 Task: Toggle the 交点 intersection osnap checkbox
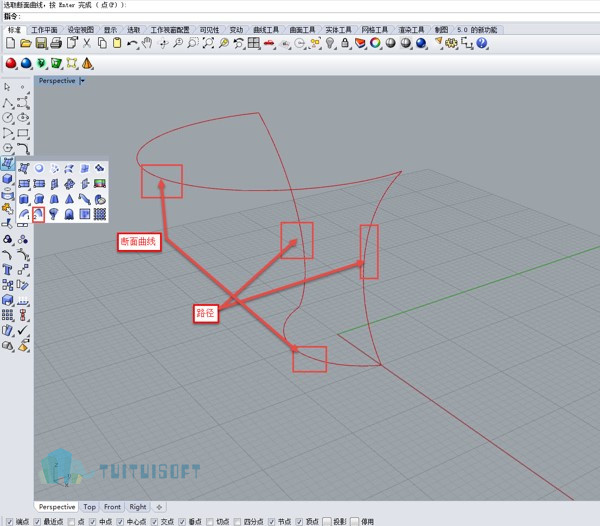154,522
